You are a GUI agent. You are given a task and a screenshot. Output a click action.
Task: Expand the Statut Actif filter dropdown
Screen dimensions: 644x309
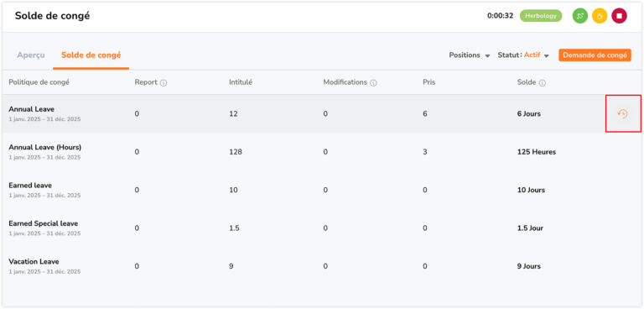[523, 55]
